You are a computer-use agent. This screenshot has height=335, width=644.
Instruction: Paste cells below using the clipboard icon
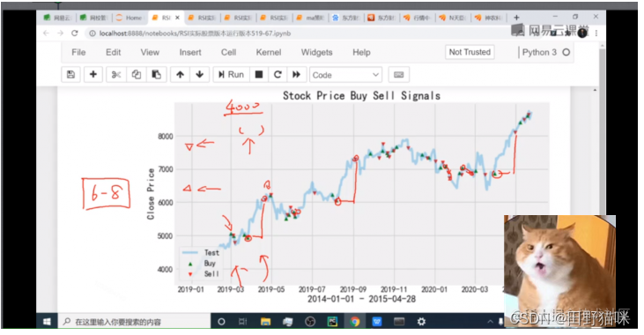(157, 75)
